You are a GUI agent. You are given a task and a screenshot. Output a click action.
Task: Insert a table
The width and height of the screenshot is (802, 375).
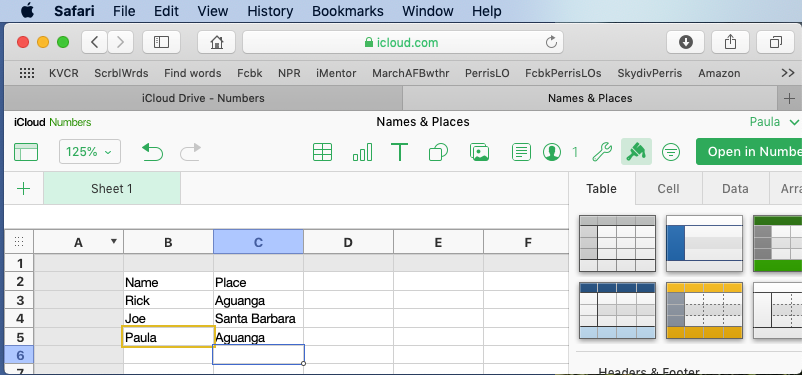pyautogui.click(x=322, y=152)
